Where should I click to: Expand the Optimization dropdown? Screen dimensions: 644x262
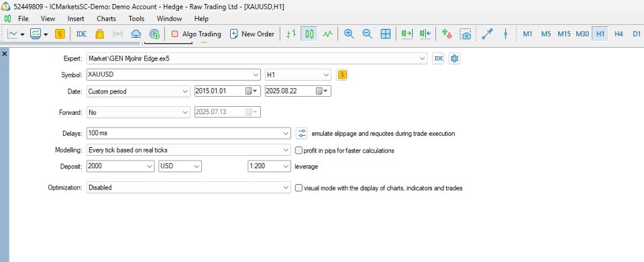point(189,187)
